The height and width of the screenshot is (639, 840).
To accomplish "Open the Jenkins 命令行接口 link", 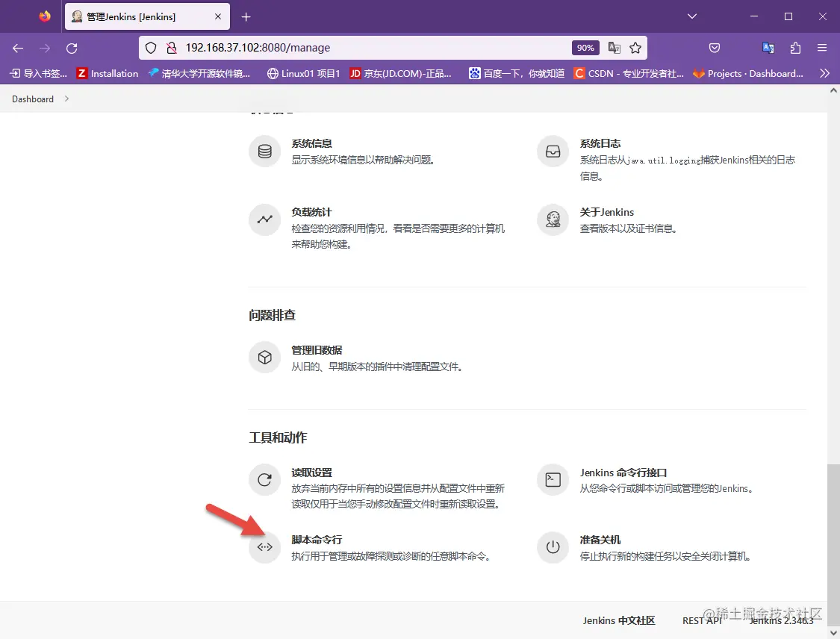I will (x=623, y=473).
